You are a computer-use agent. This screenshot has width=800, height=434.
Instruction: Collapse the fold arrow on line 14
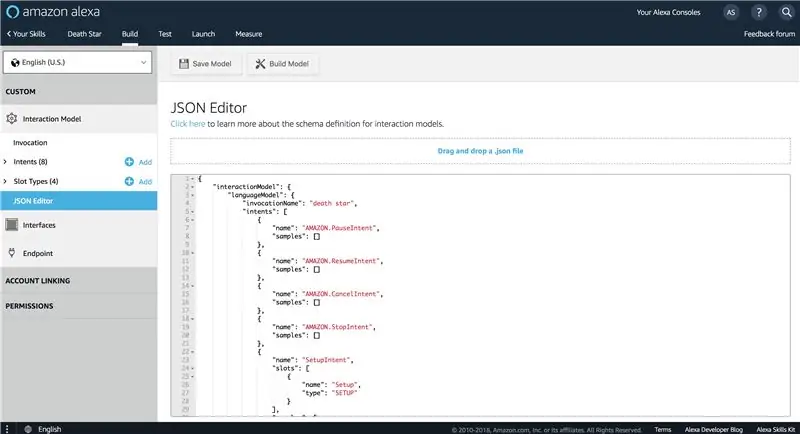[193, 286]
